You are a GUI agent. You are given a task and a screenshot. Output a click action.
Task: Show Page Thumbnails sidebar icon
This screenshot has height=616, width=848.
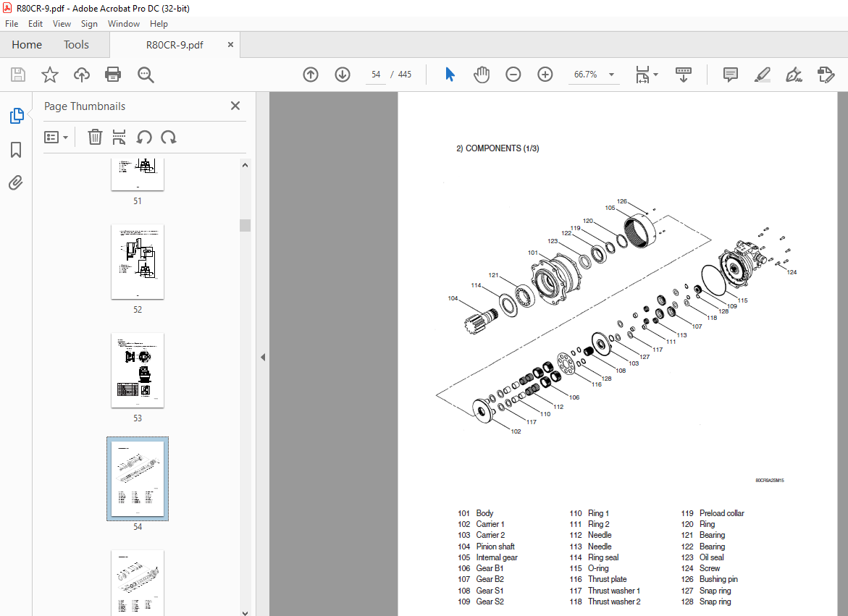(x=16, y=116)
